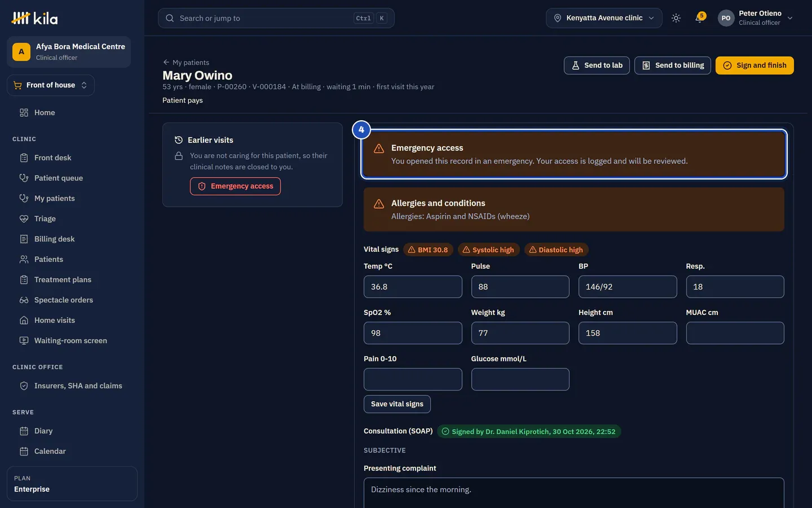Click the Send to lab button
This screenshot has height=508, width=812.
tap(597, 65)
